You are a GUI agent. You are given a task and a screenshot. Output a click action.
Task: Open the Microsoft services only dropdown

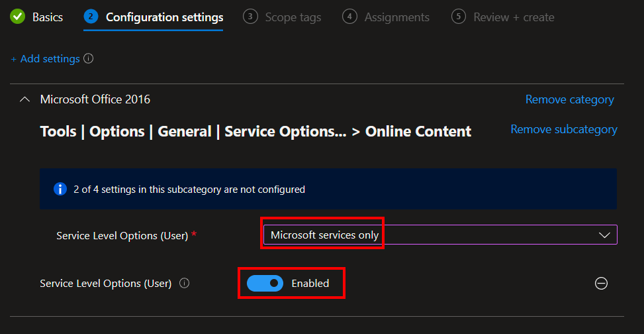point(439,235)
